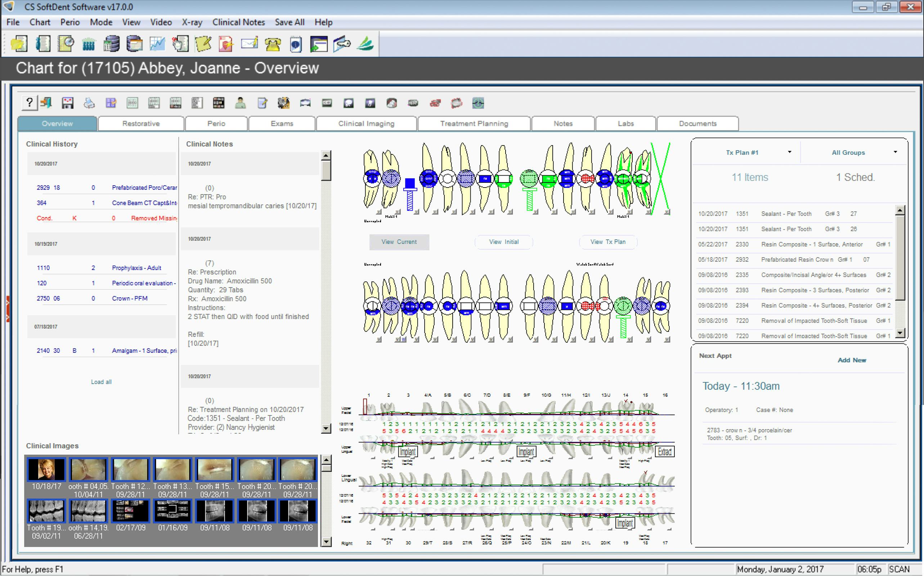924x577 pixels.
Task: Open the Tooth # 15 clinical image thumbnail
Action: click(214, 470)
